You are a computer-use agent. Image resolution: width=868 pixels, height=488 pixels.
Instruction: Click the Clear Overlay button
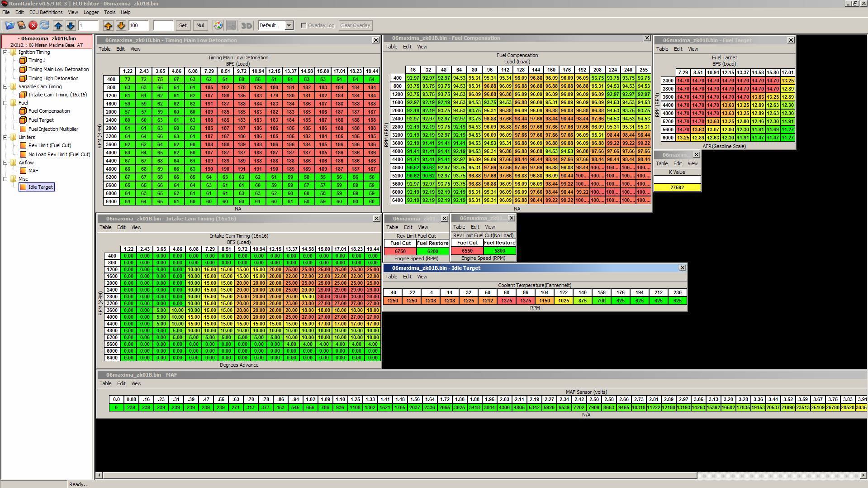click(355, 25)
